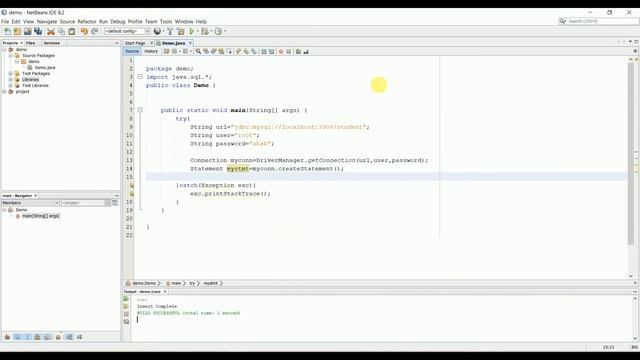Viewport: 640px width, 360px height.
Task: Click the editor Start Macro Recording red icon
Action: (281, 51)
